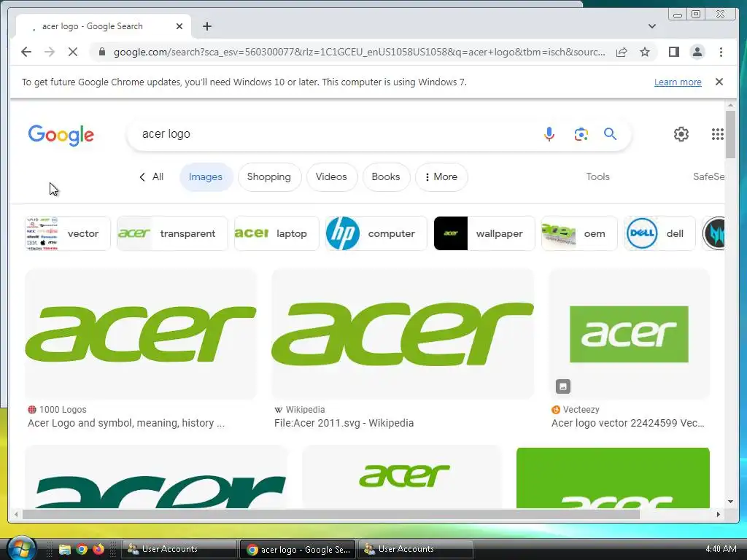Click the horizontal scrollbar left arrow
The width and height of the screenshot is (747, 560).
[x=16, y=514]
